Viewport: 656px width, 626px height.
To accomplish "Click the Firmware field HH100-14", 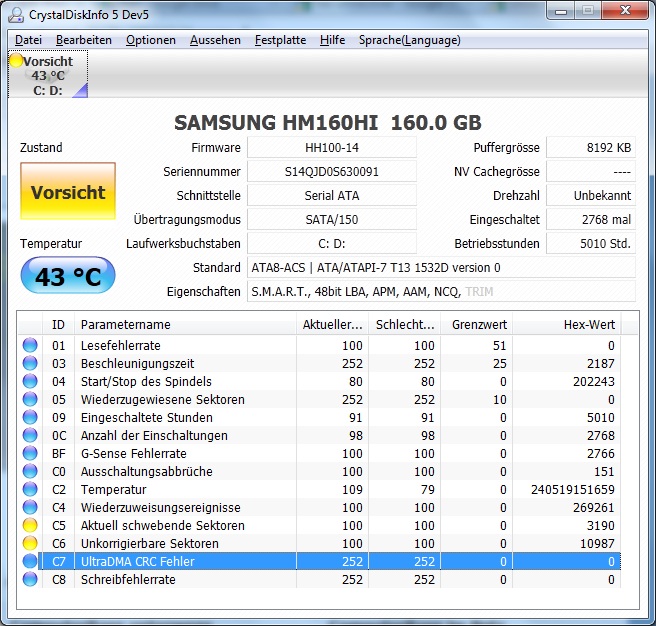I will point(332,147).
